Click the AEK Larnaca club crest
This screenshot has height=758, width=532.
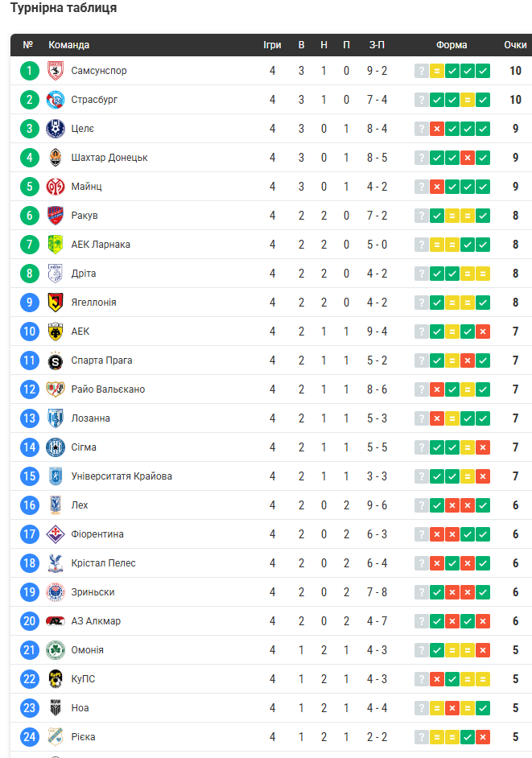56,245
